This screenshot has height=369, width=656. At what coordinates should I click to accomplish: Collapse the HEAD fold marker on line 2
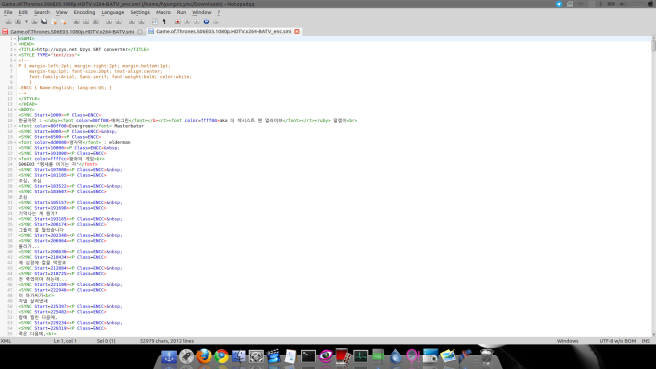pyautogui.click(x=15, y=44)
